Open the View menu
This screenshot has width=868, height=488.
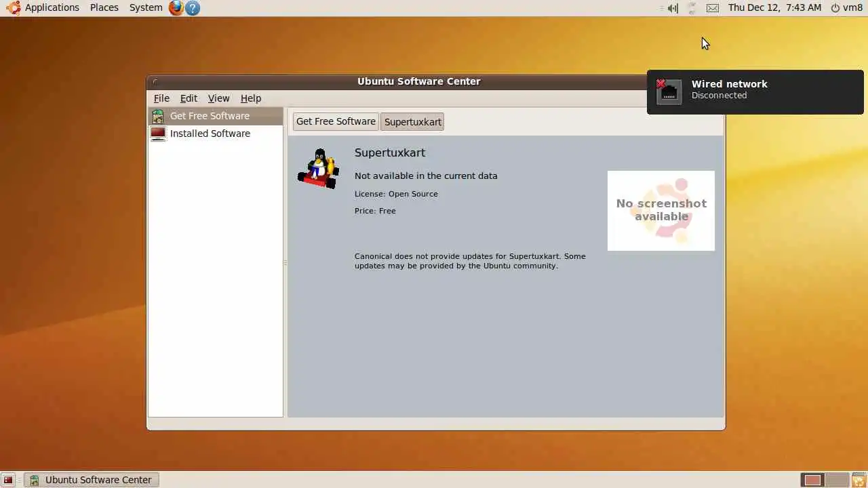pos(218,98)
